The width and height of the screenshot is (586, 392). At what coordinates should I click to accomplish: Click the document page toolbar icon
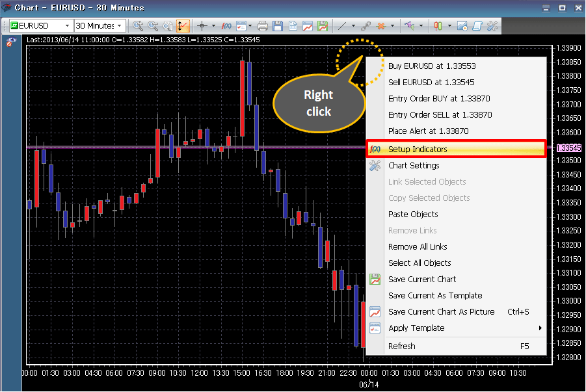(293, 26)
